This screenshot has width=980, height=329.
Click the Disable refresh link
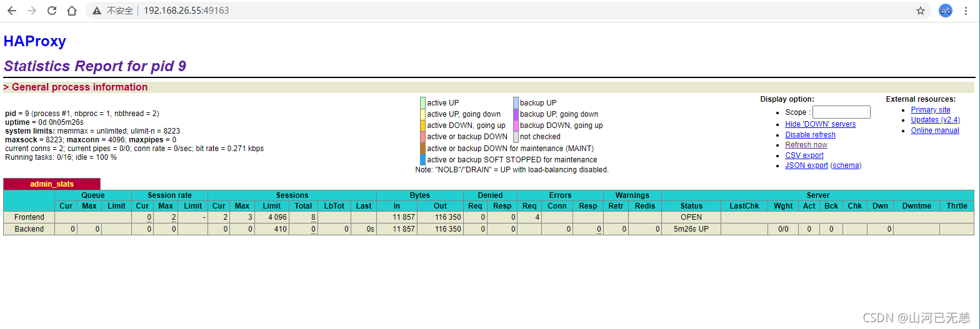(811, 135)
